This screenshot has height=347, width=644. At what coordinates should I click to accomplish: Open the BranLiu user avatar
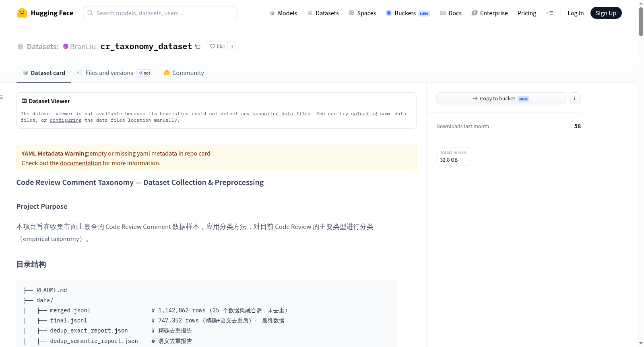[x=66, y=46]
